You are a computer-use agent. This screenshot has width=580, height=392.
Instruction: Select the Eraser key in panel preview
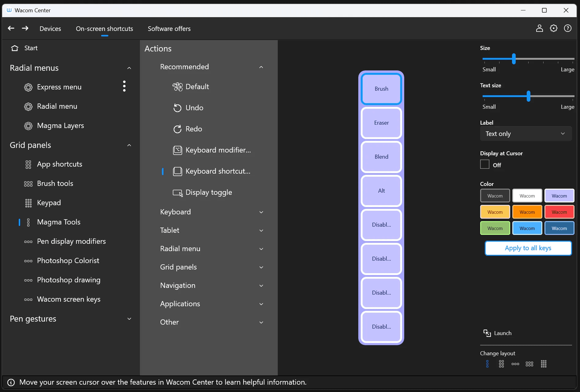coord(381,123)
